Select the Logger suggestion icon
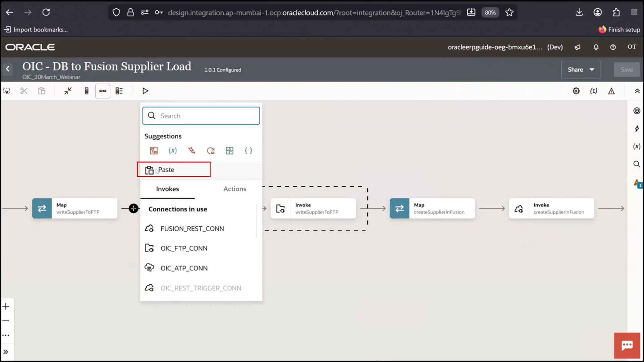644x362 pixels. click(192, 150)
